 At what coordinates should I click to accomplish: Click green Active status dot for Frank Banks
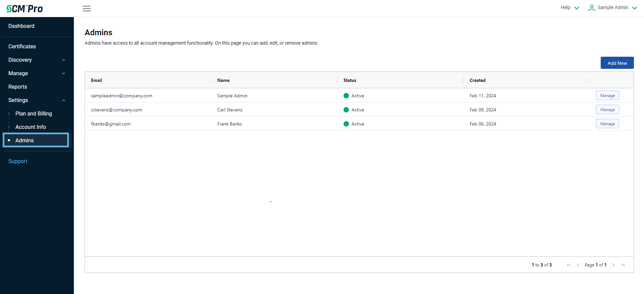346,124
